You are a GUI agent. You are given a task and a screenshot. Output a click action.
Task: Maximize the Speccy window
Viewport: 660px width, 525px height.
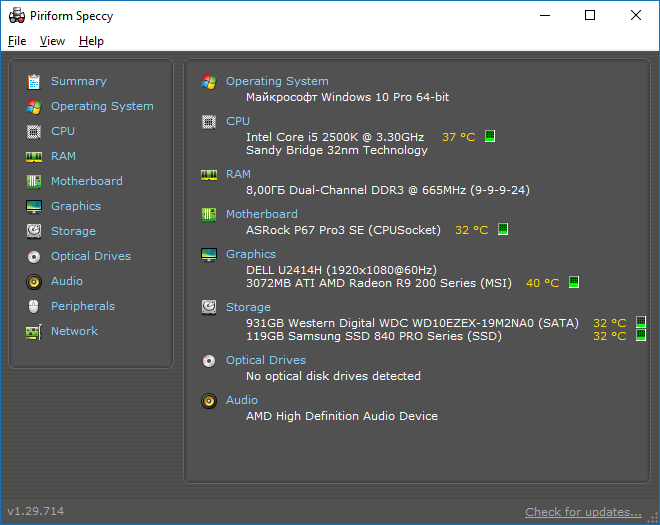coord(590,16)
